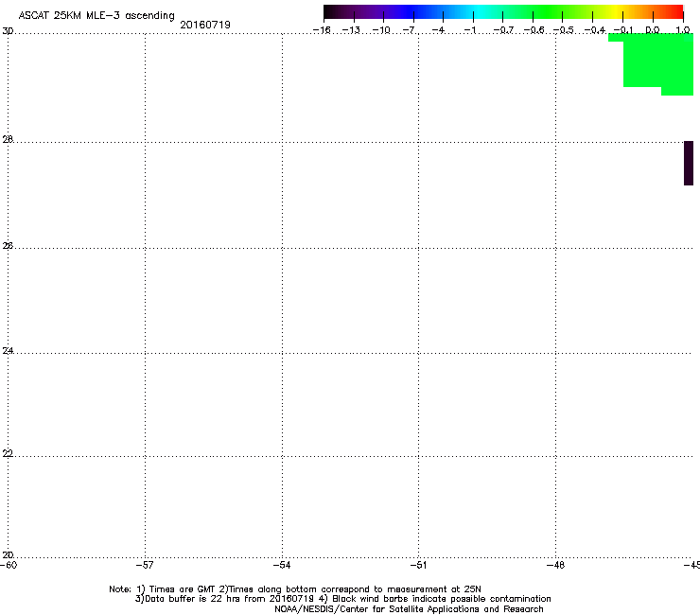Click the -0.4 color bar label

click(595, 30)
